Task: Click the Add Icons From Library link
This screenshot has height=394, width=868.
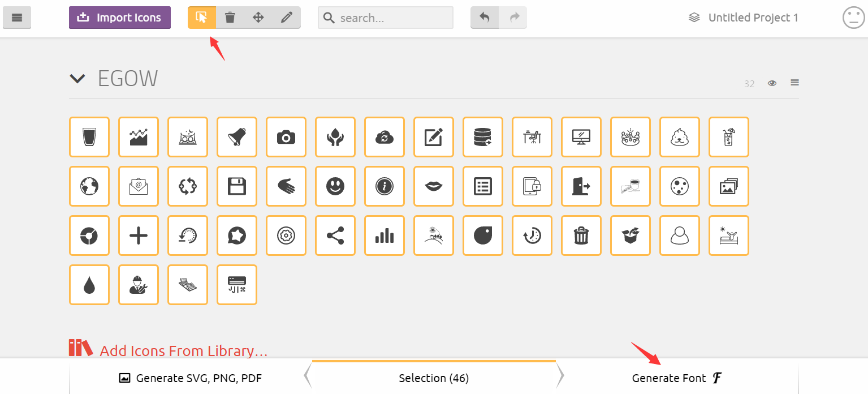Action: [183, 351]
